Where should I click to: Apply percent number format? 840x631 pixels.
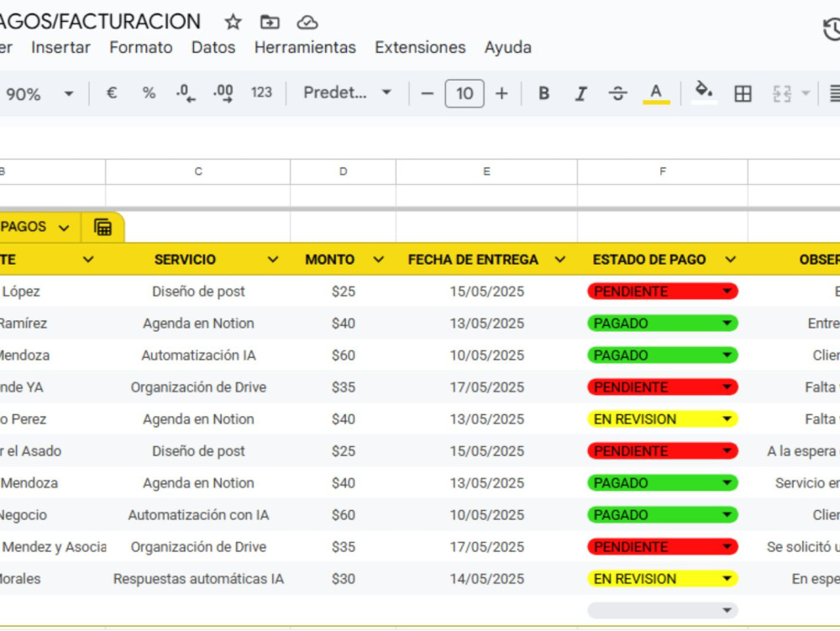point(149,93)
